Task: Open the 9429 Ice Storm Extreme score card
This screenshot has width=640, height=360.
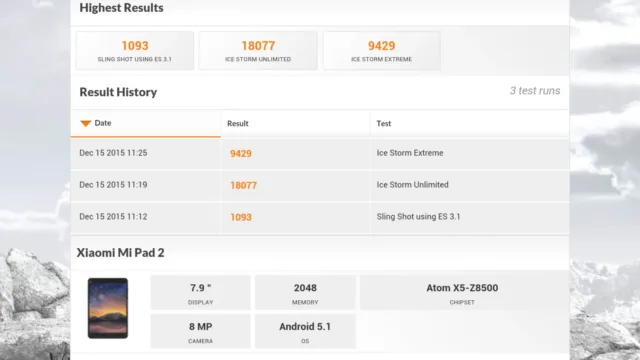Action: pyautogui.click(x=381, y=51)
